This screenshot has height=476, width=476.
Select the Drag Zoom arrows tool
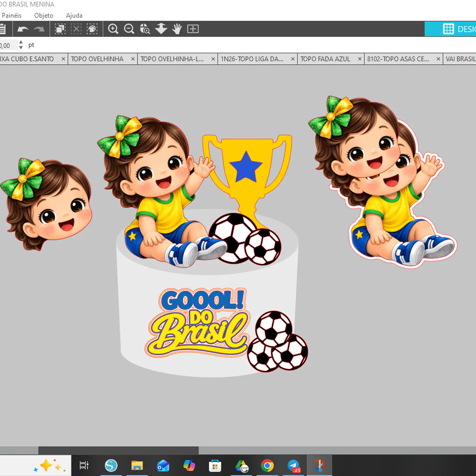click(x=161, y=29)
